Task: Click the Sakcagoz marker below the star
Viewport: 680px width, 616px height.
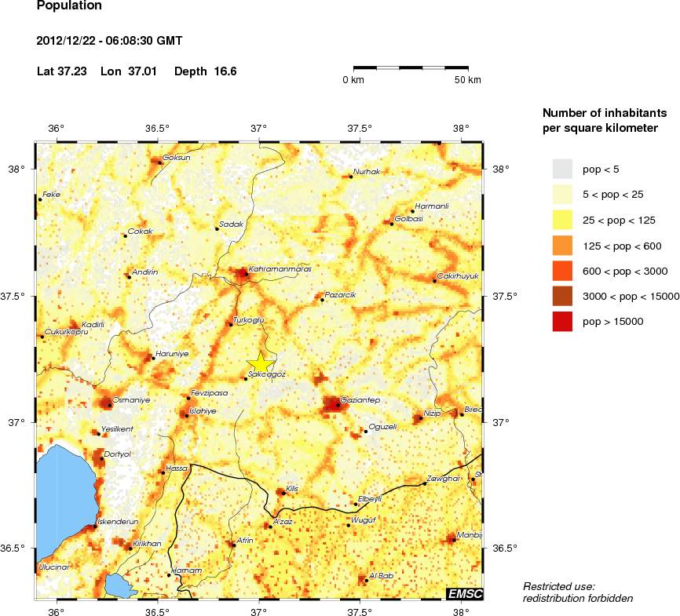Action: click(245, 379)
